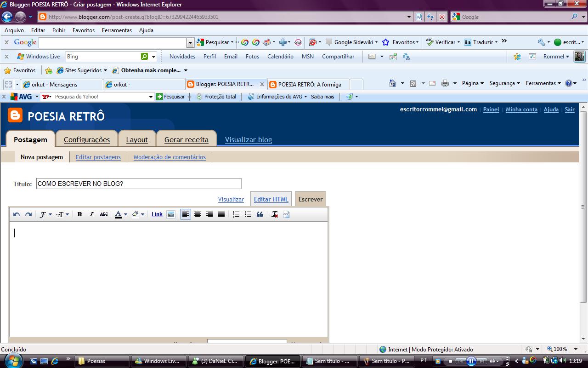Viewport: 588px width, 368px height.
Task: Open the font size dropdown in editor
Action: point(62,214)
